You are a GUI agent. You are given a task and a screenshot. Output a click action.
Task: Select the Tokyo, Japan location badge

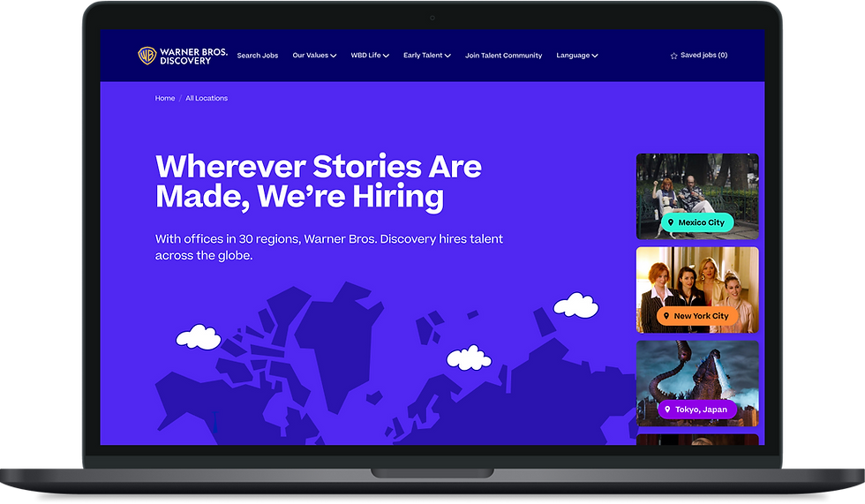[x=697, y=410]
